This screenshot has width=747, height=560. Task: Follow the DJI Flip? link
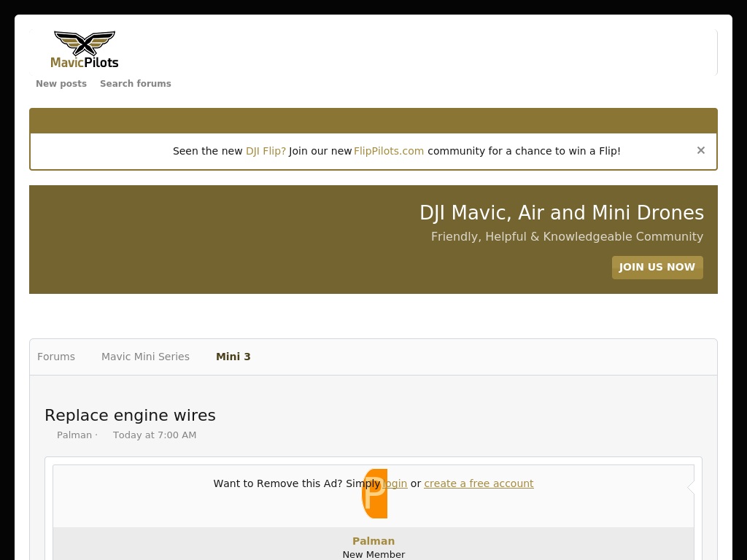[x=266, y=151]
